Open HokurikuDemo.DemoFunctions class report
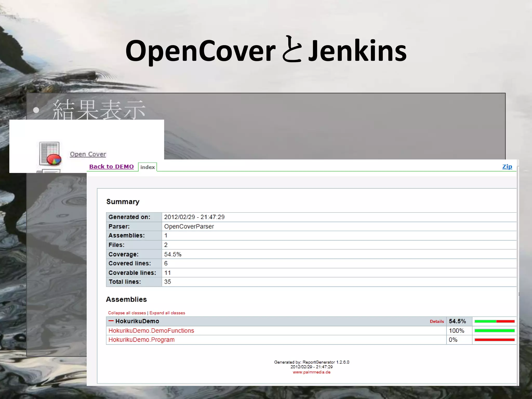This screenshot has width=532, height=399. pyautogui.click(x=151, y=330)
